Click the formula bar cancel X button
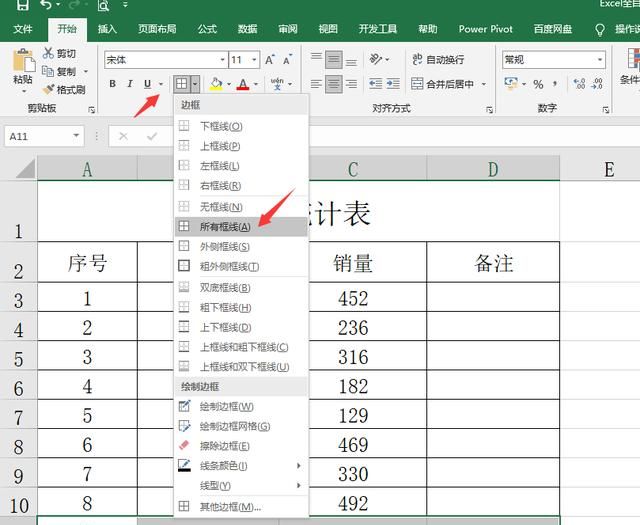 coord(123,136)
